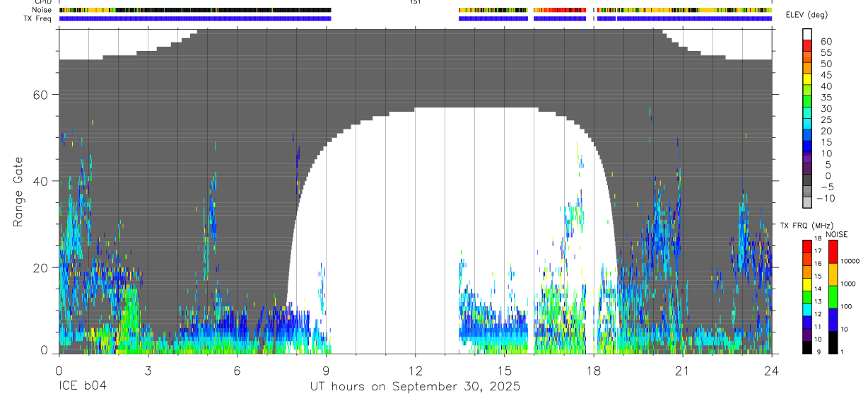Click the '151' CPID value at top
Screen dimensions: 868x401
click(415, 2)
